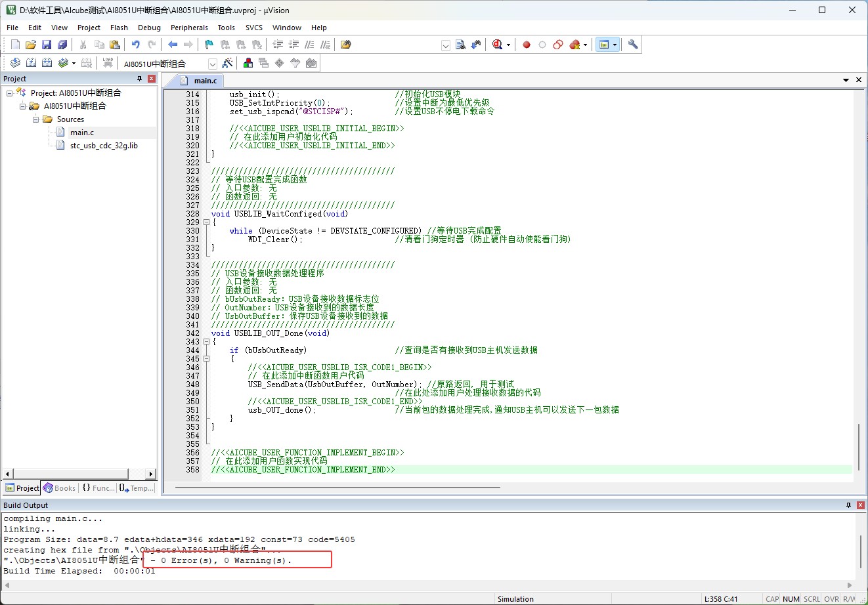The width and height of the screenshot is (868, 605).
Task: Collapse the Sources group folder
Action: [x=35, y=119]
